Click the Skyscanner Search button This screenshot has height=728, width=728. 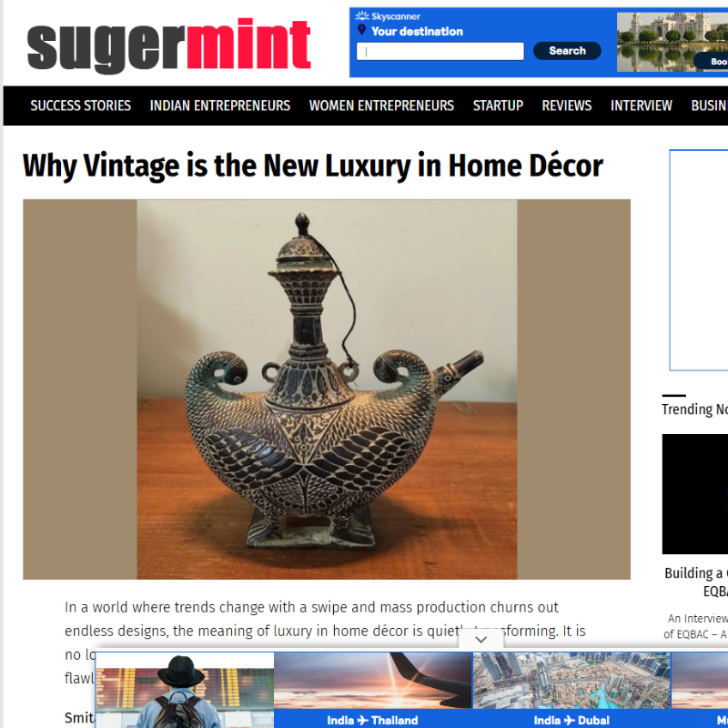coord(567,51)
